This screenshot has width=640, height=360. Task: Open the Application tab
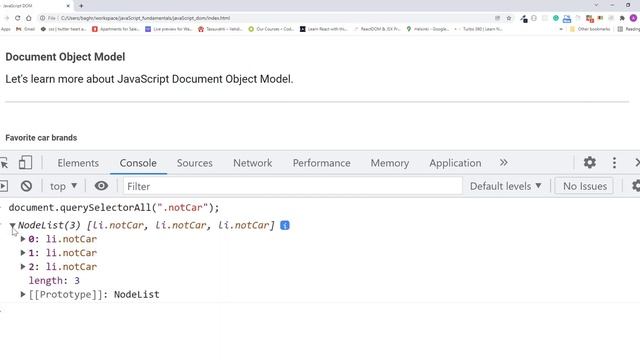coord(455,163)
